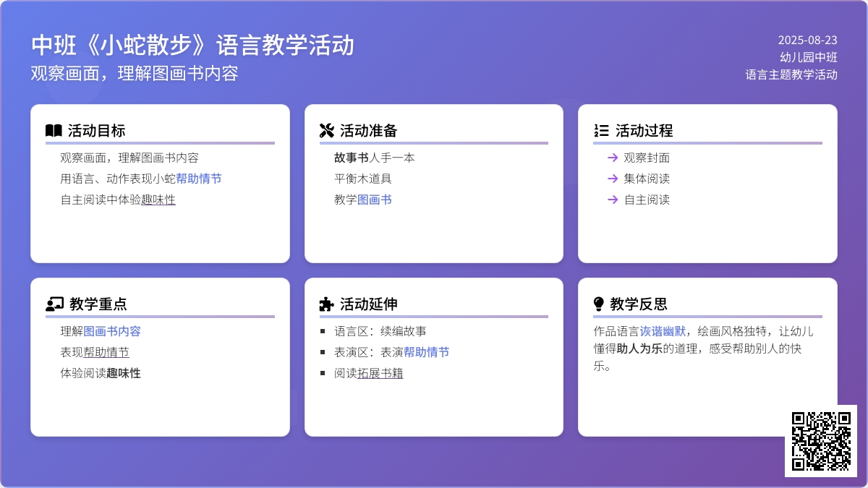This screenshot has width=868, height=488.
Task: Click the 活动目标 heading
Action: 97,131
